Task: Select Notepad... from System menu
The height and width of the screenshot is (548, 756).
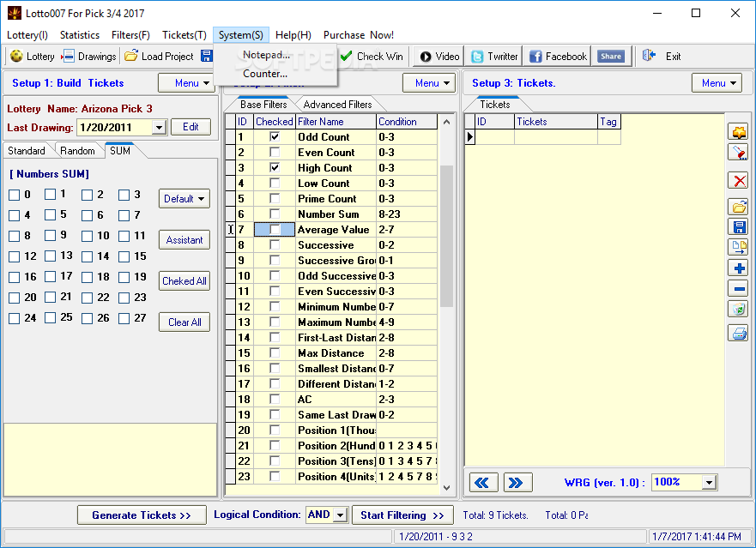Action: [x=266, y=55]
